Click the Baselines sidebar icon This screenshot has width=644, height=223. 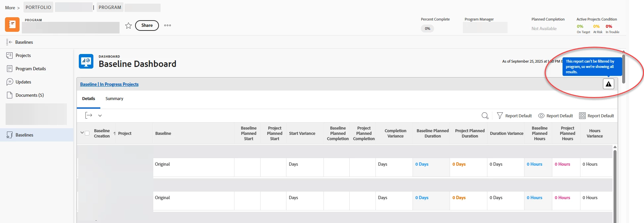10,135
